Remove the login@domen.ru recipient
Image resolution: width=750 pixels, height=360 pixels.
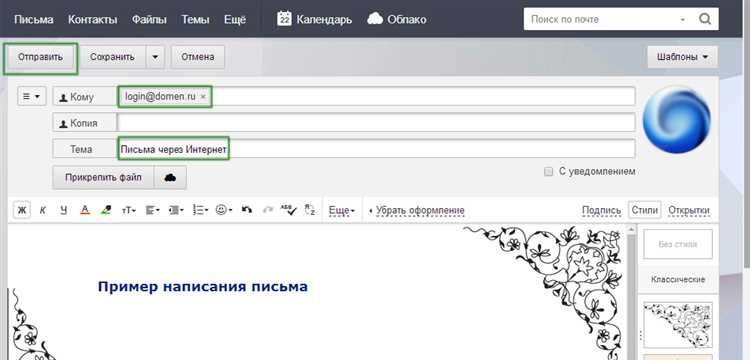[x=203, y=96]
